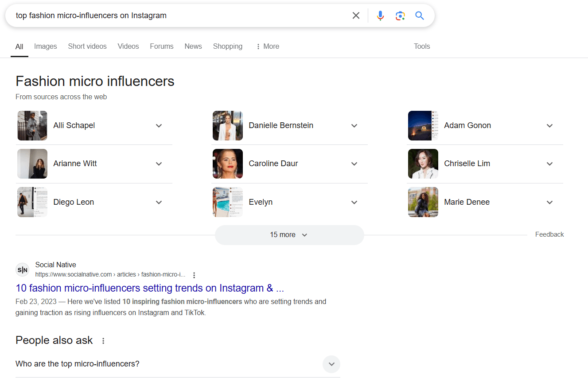Image resolution: width=588 pixels, height=378 pixels.
Task: Open the People also ask options menu
Action: click(103, 341)
